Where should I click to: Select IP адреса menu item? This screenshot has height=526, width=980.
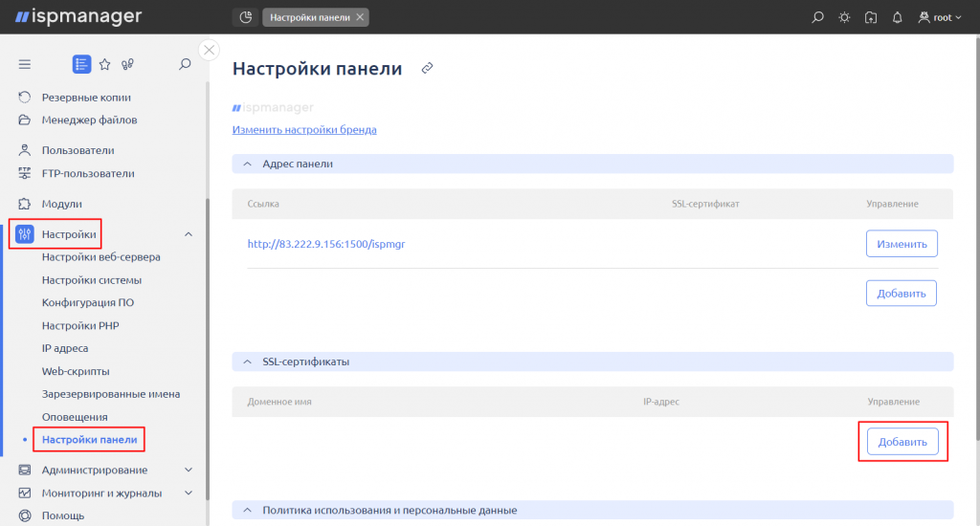[x=65, y=348]
